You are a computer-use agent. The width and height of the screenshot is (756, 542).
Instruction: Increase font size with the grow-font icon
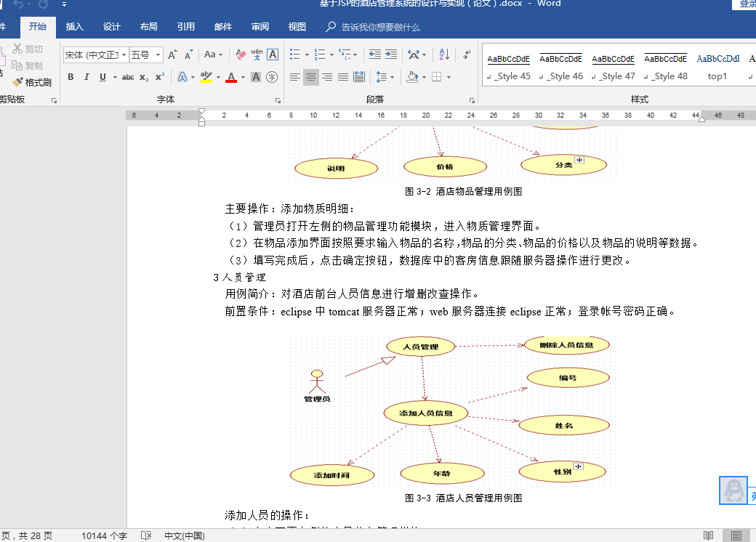[172, 55]
